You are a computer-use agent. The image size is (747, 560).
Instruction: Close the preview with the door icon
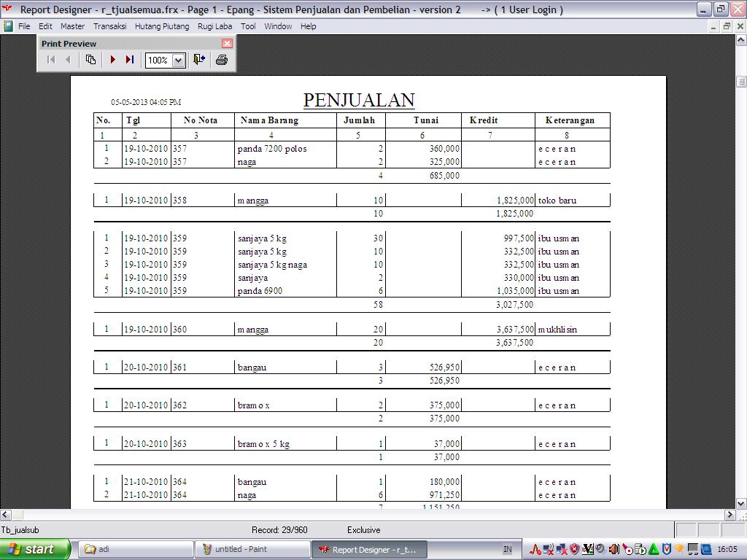(198, 60)
